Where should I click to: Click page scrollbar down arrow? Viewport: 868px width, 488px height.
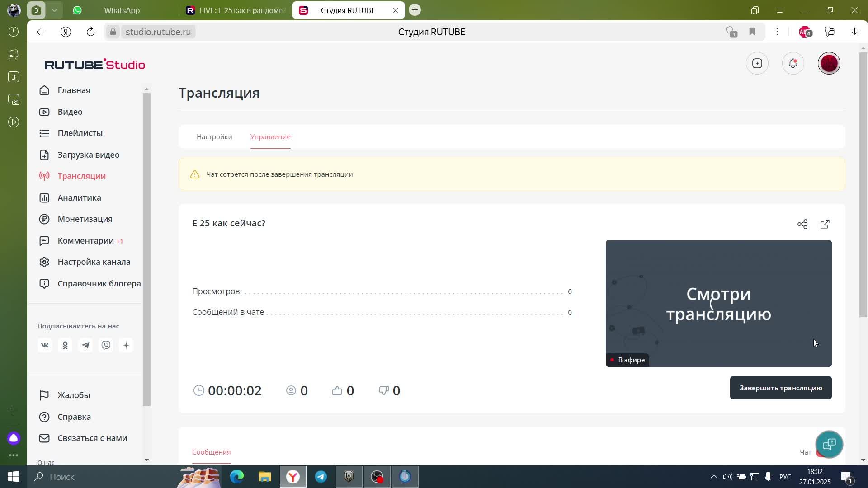pos(863,460)
